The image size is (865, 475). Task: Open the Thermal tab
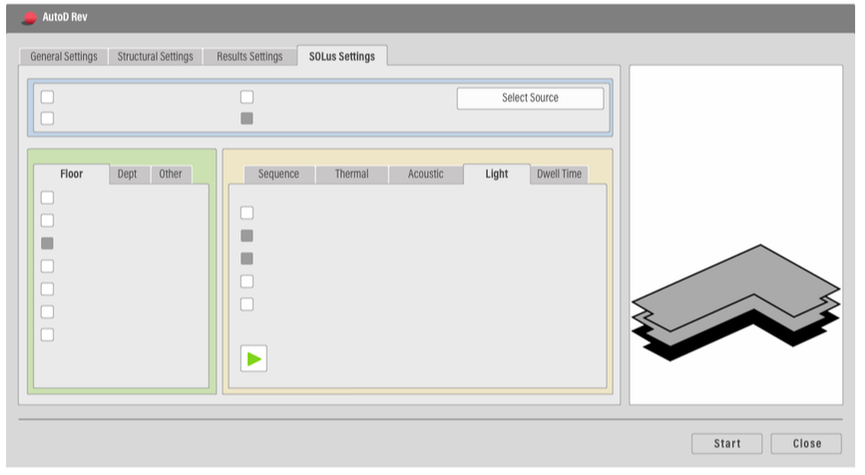click(352, 174)
